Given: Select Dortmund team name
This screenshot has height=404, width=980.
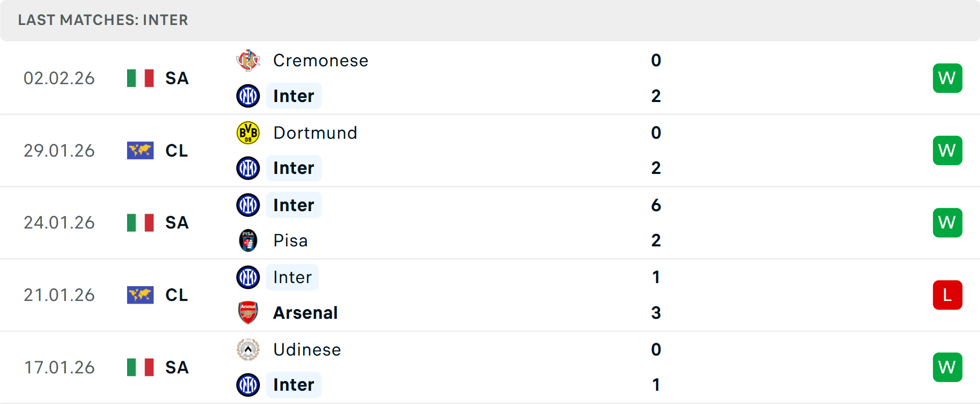Looking at the screenshot, I should click(315, 133).
